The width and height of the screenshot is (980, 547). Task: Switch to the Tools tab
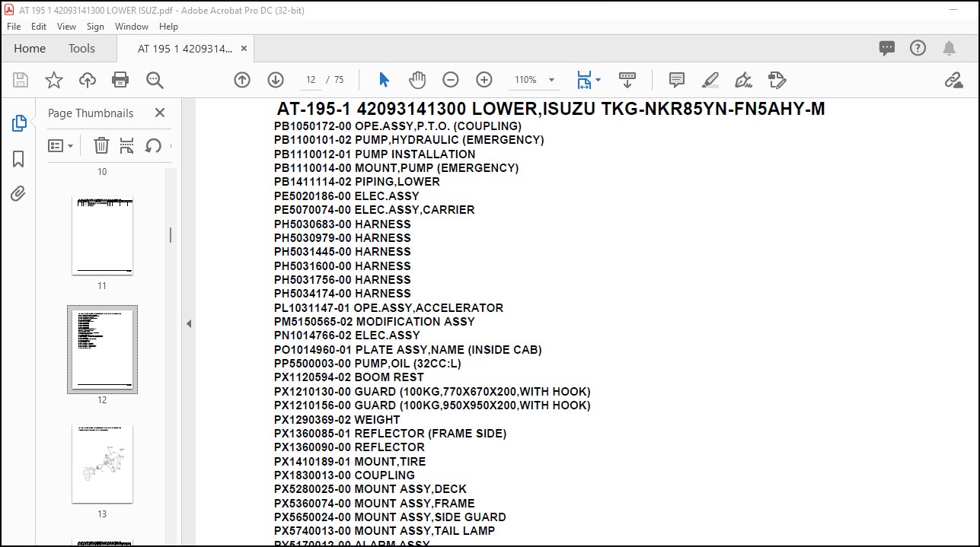(x=81, y=48)
